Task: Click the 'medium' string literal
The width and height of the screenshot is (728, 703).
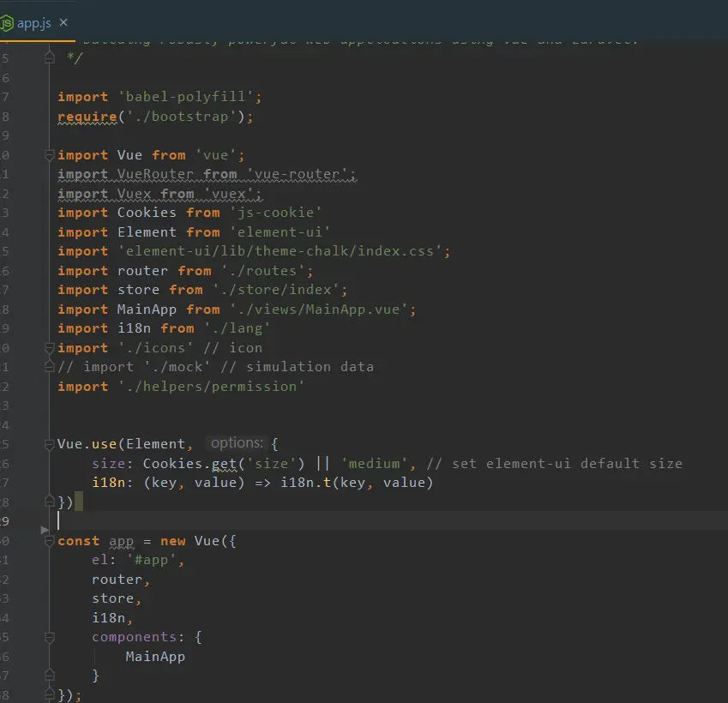Action: coord(374,464)
